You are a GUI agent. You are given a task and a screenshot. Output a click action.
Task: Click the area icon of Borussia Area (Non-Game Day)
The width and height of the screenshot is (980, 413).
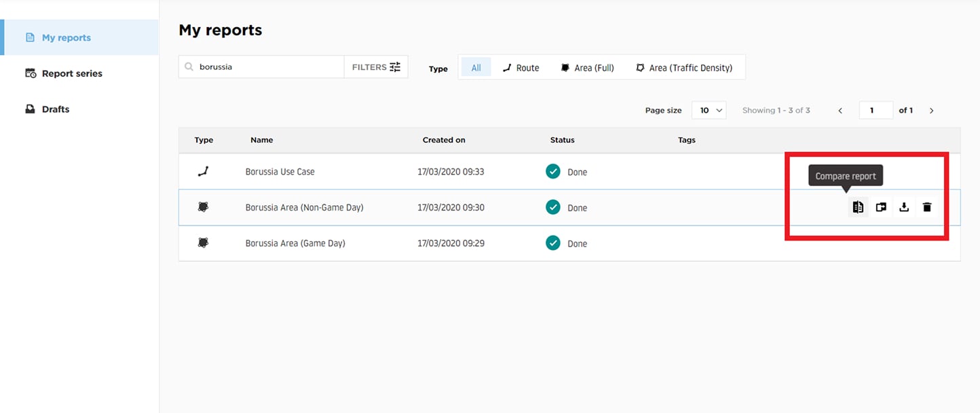[x=203, y=207]
